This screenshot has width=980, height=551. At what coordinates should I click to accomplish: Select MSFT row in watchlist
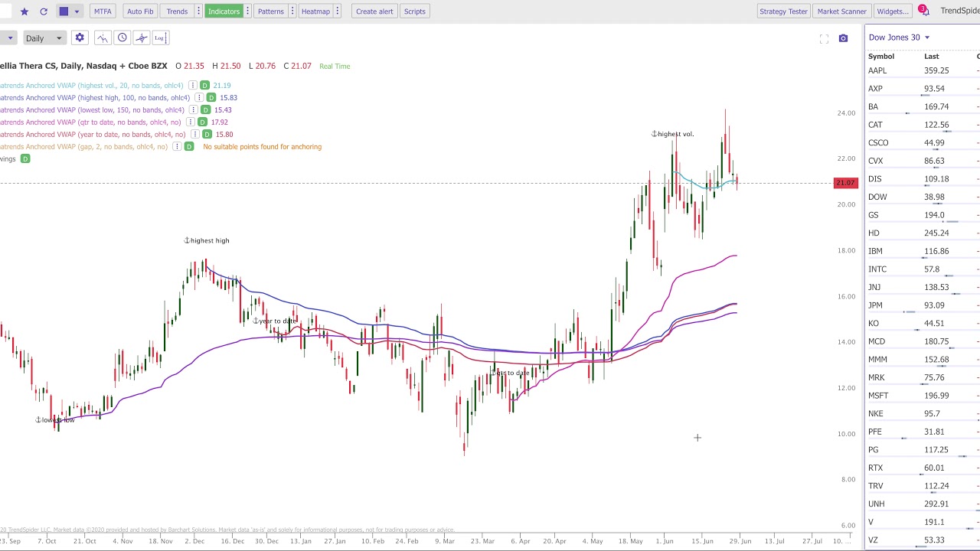pos(923,396)
